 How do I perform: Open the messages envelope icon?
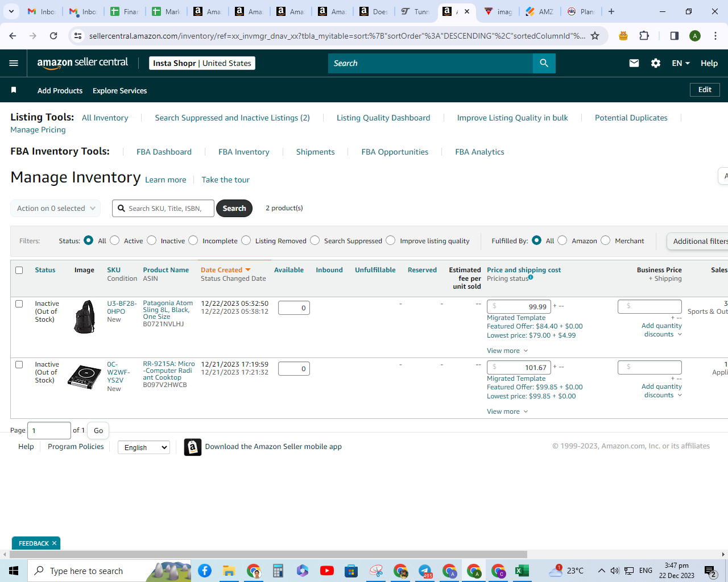634,63
